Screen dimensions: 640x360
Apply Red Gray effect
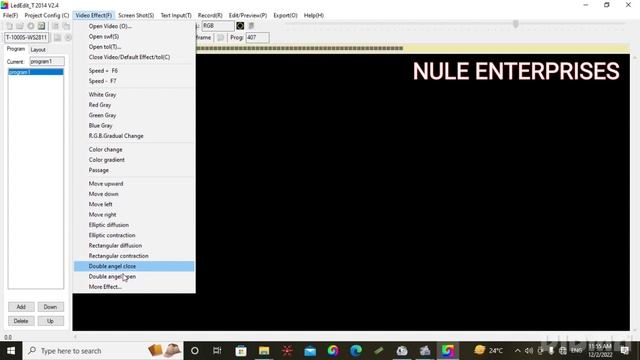pos(134,105)
